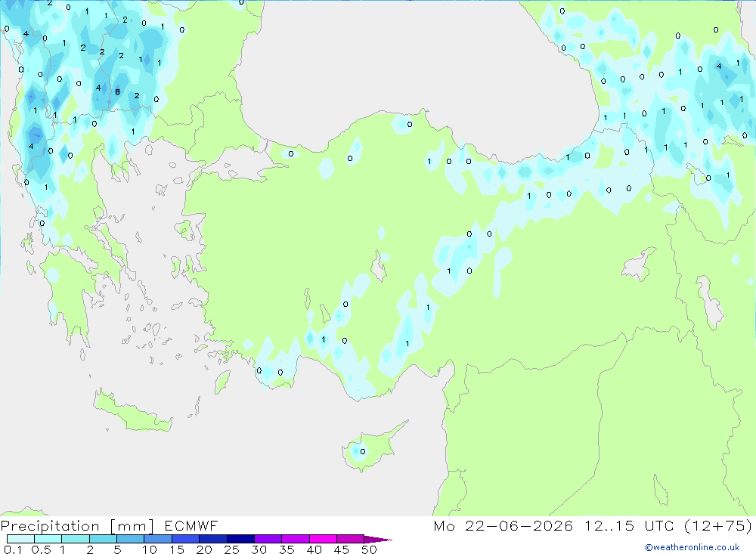Pick the 15–20 mm legend color box
Image resolution: width=756 pixels, height=554 pixels.
pyautogui.click(x=185, y=539)
